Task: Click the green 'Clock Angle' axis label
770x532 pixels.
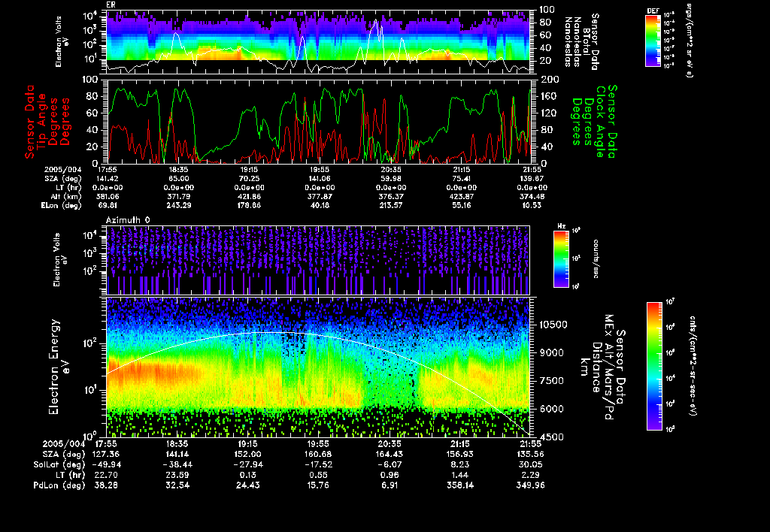Action: [601, 122]
